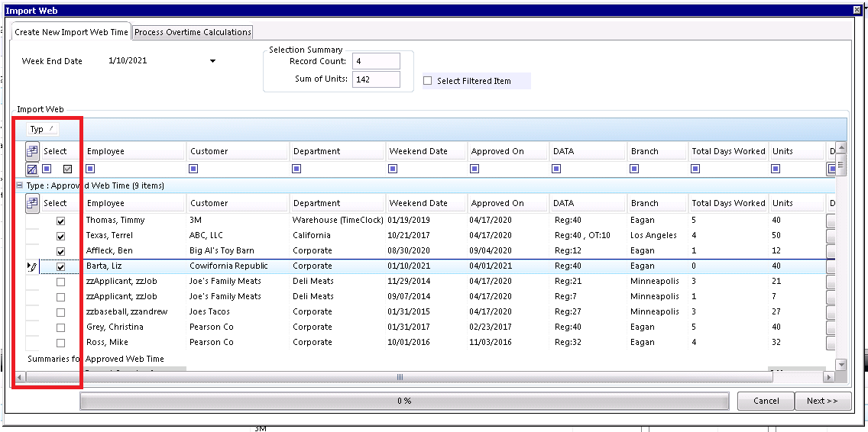This screenshot has width=868, height=432.
Task: Click the horizontal scrollbar left arrow
Action: pos(20,377)
